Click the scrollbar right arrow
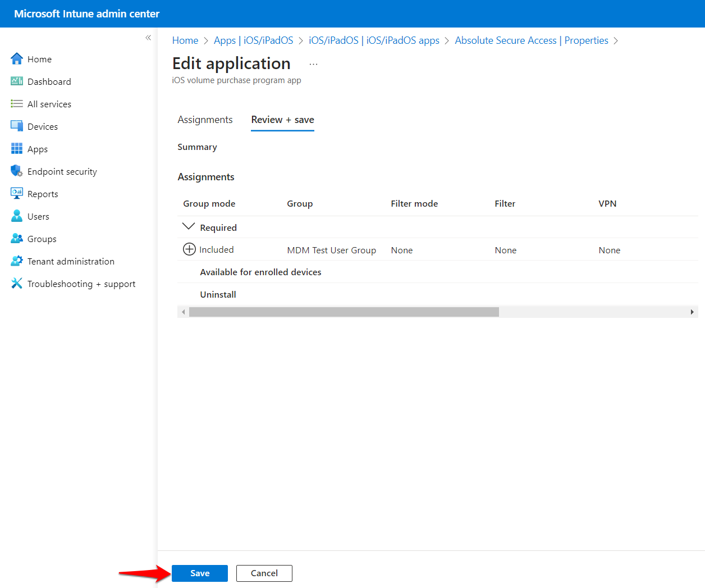The height and width of the screenshot is (588, 705). [x=692, y=312]
